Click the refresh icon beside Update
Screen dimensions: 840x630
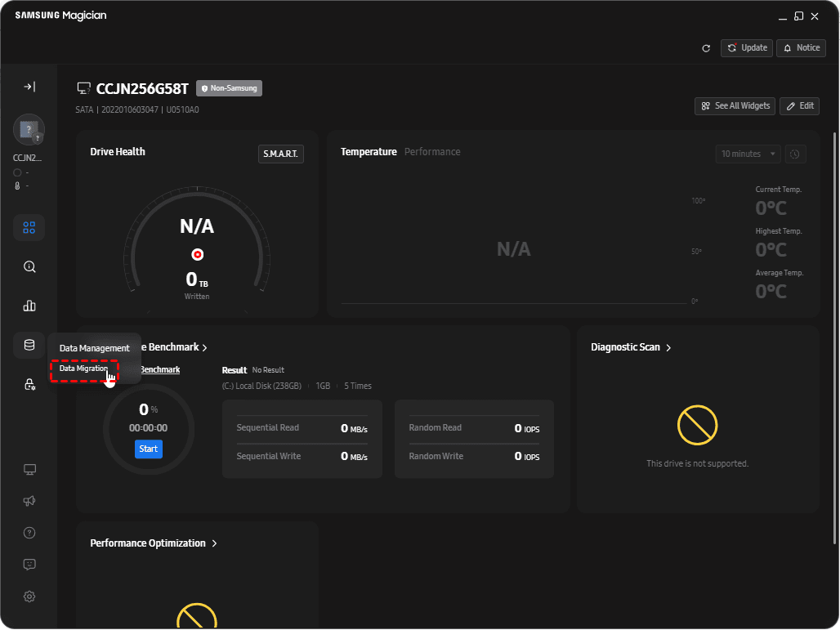706,48
